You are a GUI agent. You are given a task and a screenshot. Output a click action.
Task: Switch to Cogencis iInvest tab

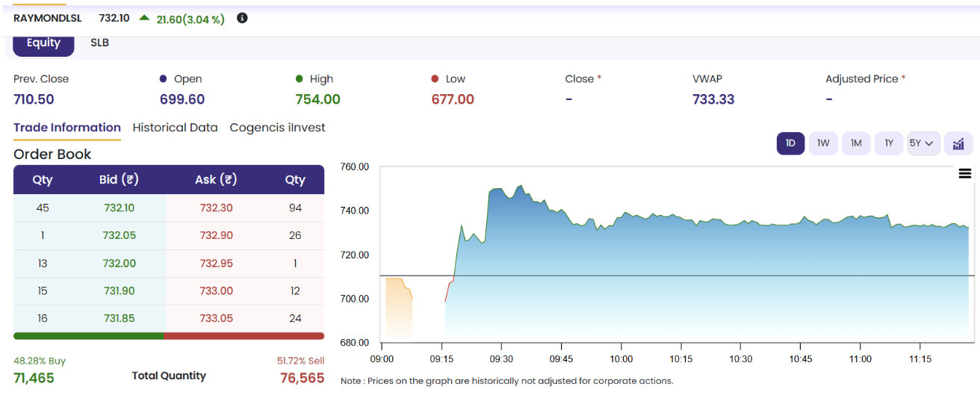tap(277, 128)
